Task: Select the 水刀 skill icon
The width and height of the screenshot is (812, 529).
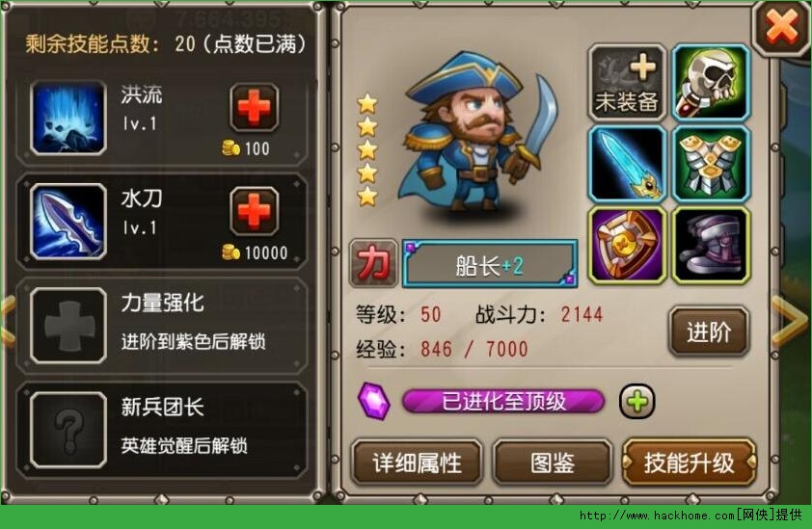Action: pyautogui.click(x=68, y=222)
